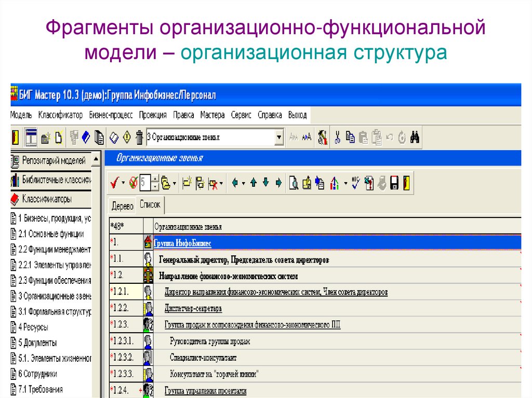The image size is (532, 398).
Task: Click the Copy icon on the toolbar
Action: [350, 137]
